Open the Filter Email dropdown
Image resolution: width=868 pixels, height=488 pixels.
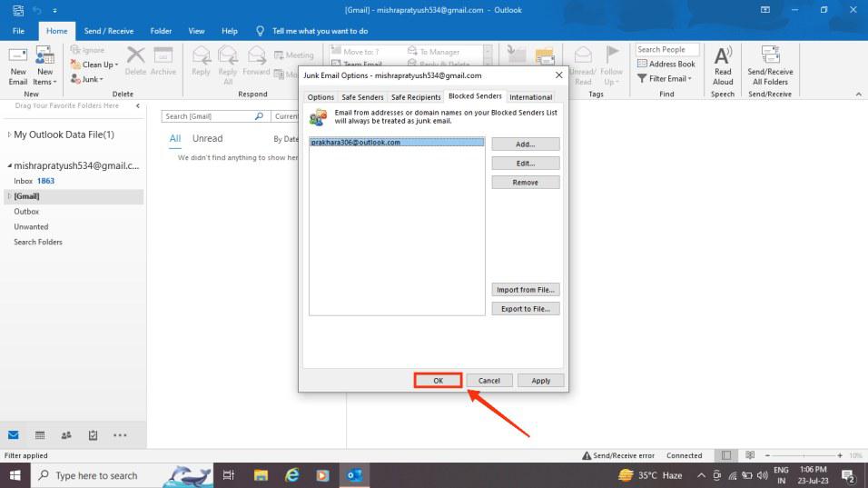pyautogui.click(x=665, y=79)
